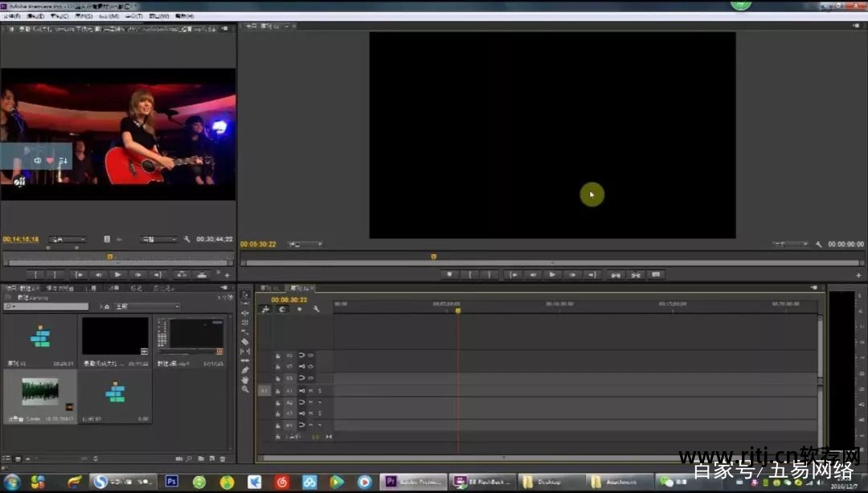Image resolution: width=868 pixels, height=493 pixels.
Task: Select the Razor tool in the tools panel
Action: coord(245,341)
